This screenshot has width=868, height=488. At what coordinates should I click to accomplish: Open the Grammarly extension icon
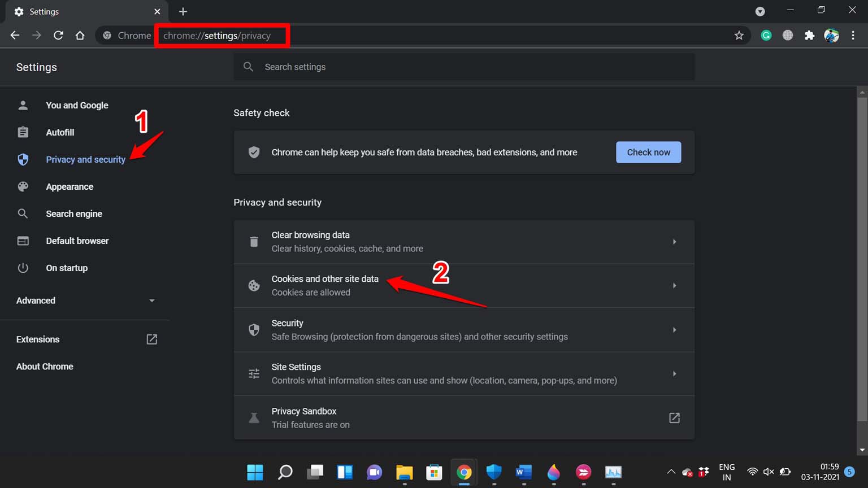pos(766,35)
